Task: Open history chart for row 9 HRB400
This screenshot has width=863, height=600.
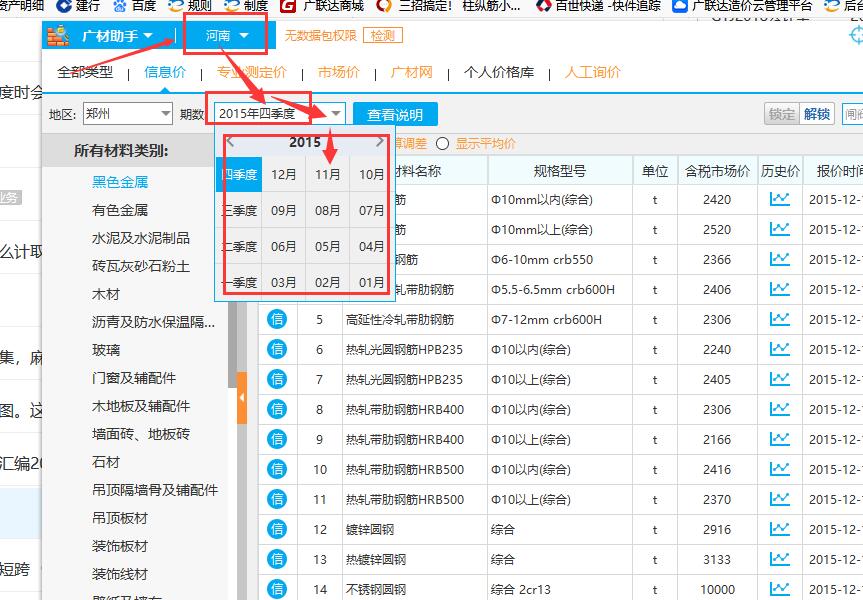Action: click(x=779, y=439)
